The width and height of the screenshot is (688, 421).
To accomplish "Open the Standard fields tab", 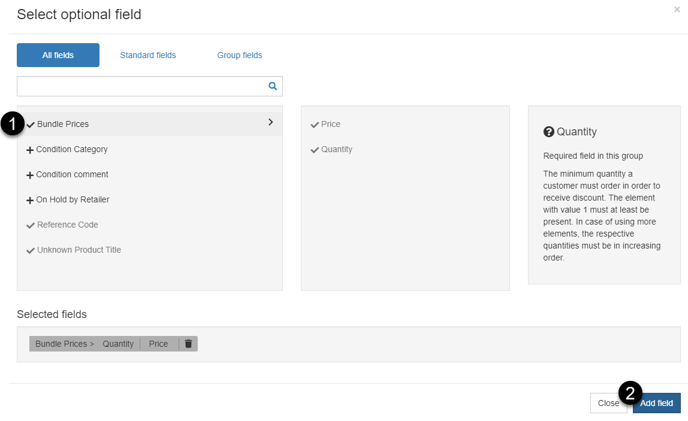I will pyautogui.click(x=148, y=55).
